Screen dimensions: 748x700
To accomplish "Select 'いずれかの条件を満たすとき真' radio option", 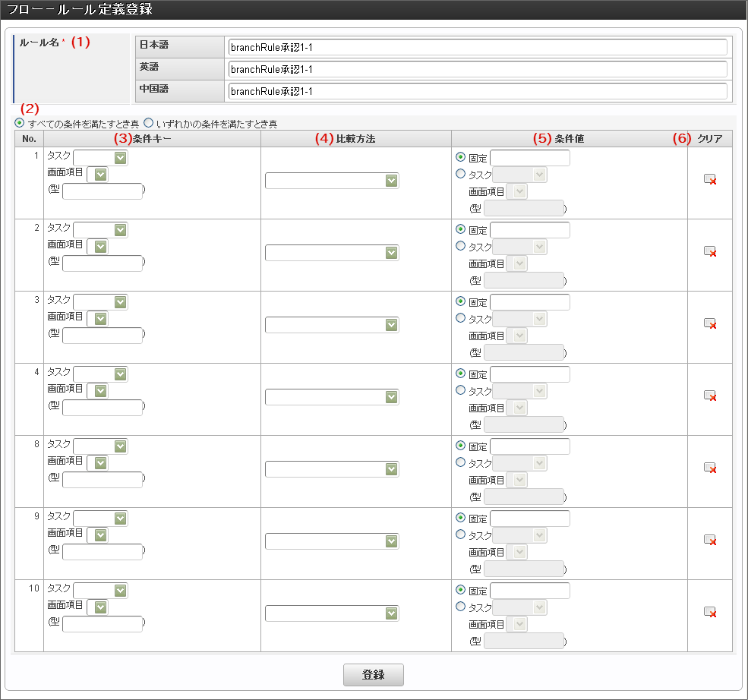I will (149, 123).
